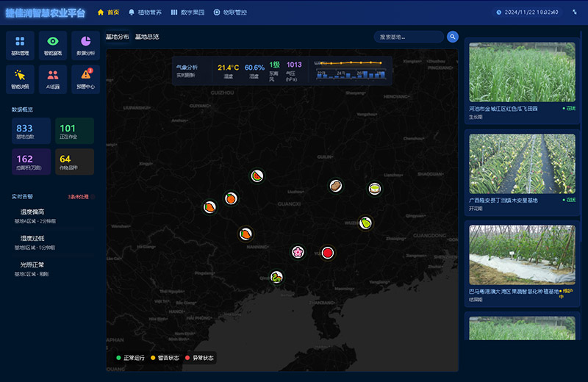This screenshot has width=588, height=382.
Task: Switch to the 基地分布 tab
Action: [x=117, y=37]
